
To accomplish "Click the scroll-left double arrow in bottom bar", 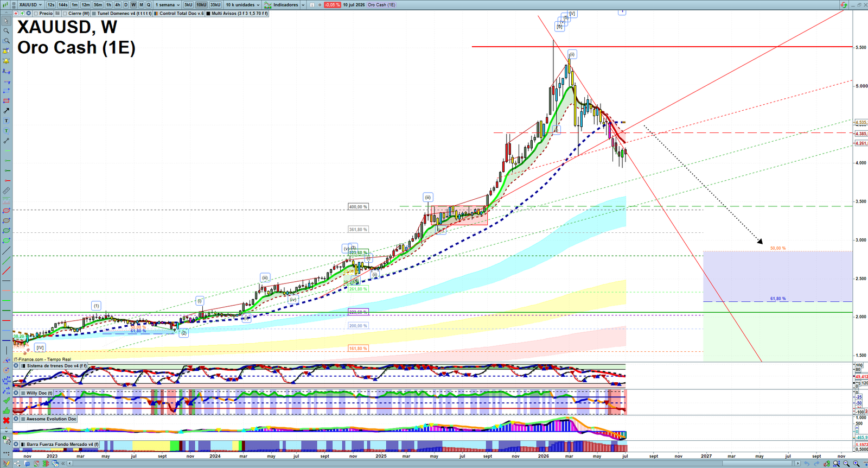I will (x=63, y=464).
